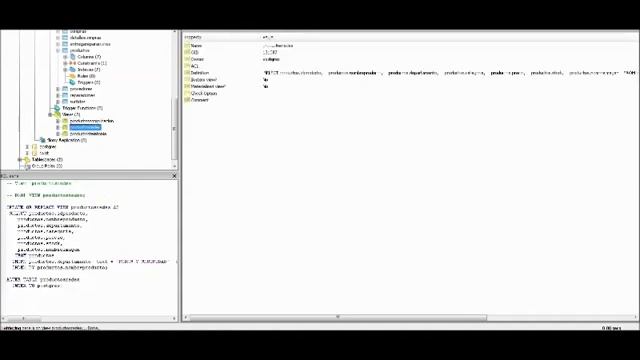
Task: Click the Views folder icon
Action: click(x=58, y=115)
